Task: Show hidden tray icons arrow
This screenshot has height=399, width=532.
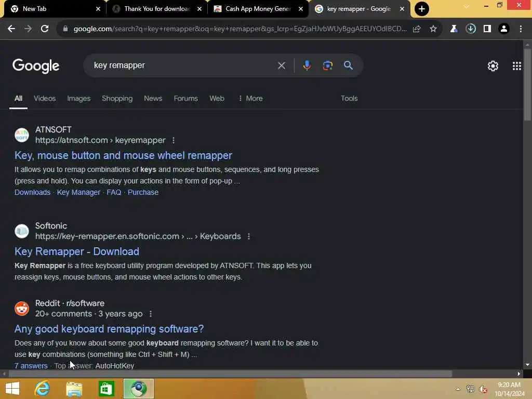Action: 458,389
